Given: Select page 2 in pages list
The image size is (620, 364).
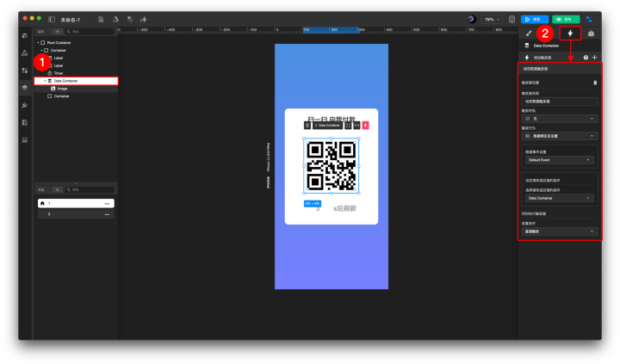Looking at the screenshot, I should (76, 214).
